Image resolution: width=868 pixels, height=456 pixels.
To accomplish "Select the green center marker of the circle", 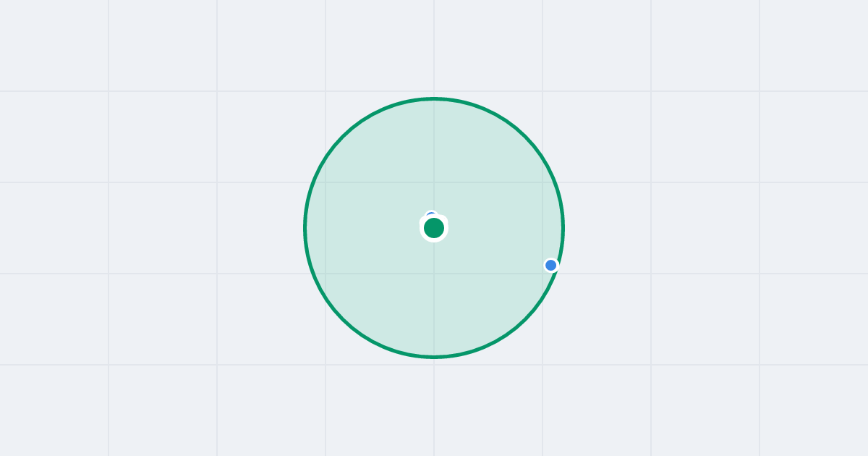I will click(x=434, y=228).
